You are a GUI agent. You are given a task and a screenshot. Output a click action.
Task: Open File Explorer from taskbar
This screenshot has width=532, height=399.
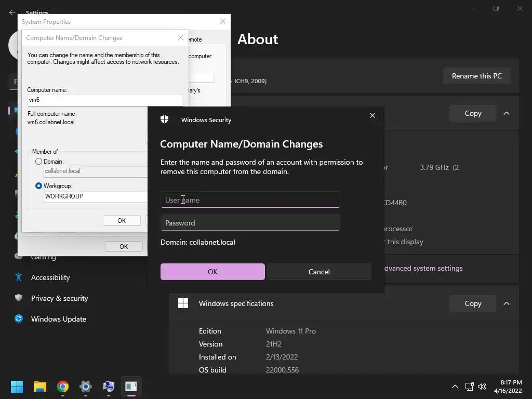[39, 387]
